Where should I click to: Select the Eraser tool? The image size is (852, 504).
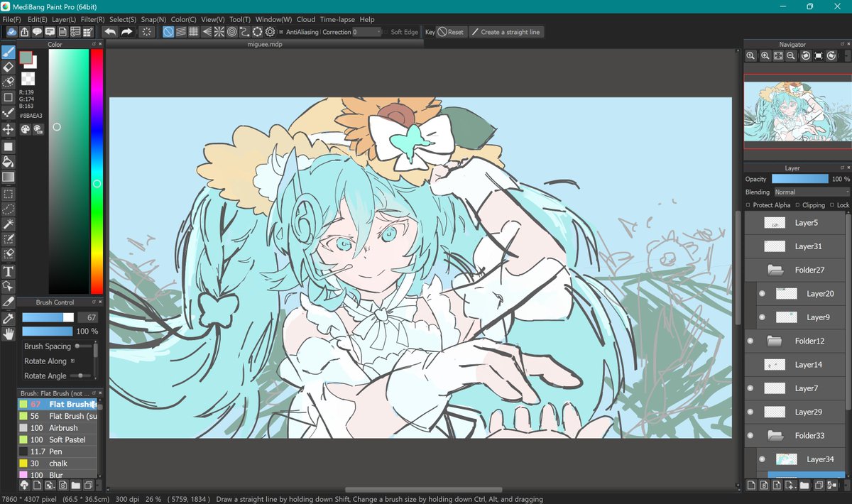pyautogui.click(x=9, y=67)
